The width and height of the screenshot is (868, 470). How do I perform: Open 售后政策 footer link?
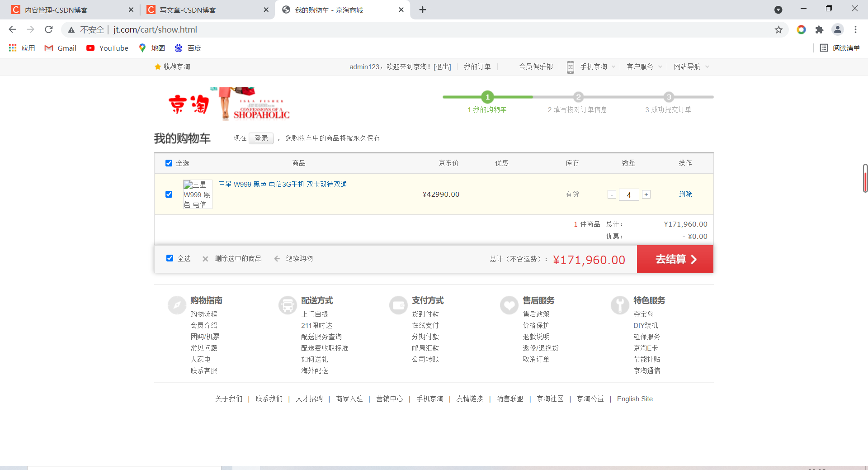(x=536, y=314)
